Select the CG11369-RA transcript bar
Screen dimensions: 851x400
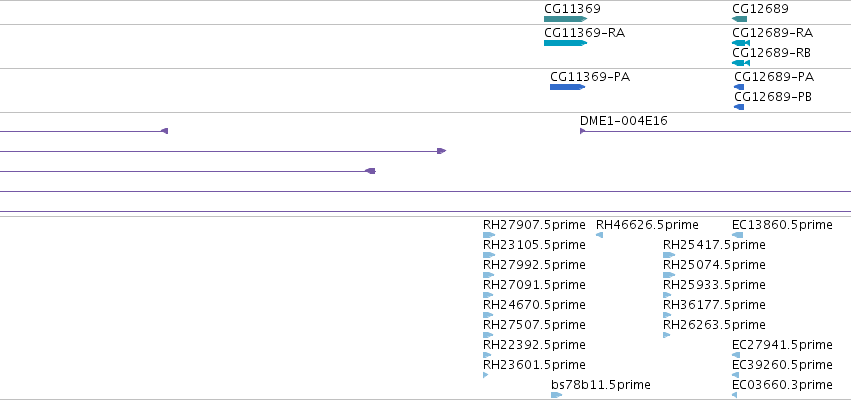coord(566,43)
